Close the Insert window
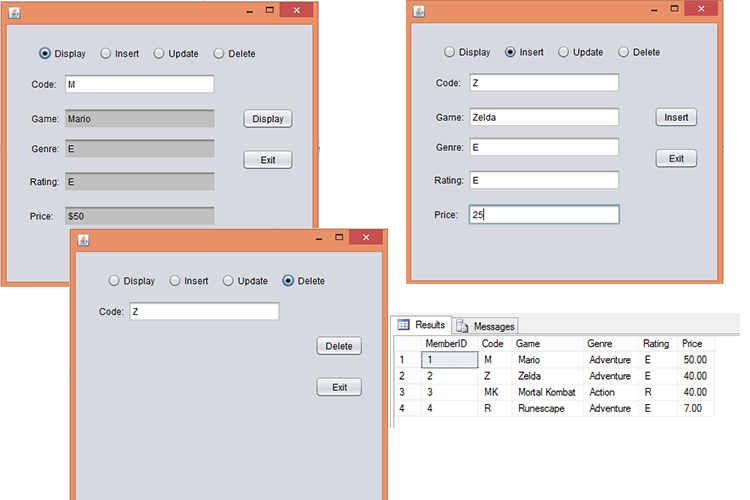The height and width of the screenshot is (500, 750). 701,9
